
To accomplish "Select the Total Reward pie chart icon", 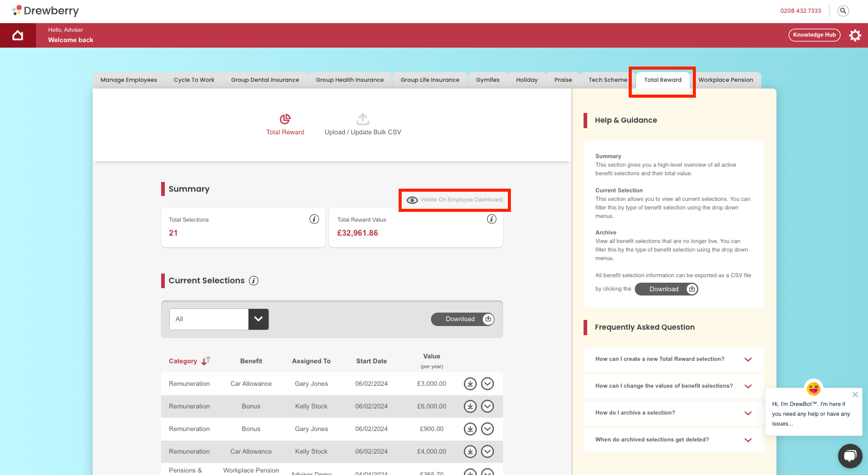I will click(285, 119).
